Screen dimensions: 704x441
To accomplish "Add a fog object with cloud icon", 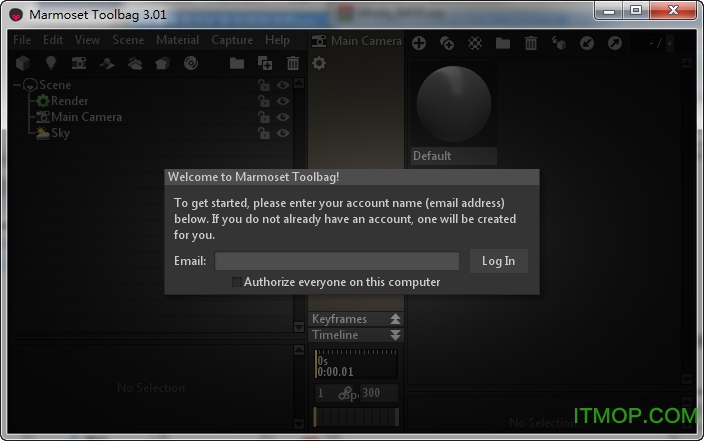I will pos(135,64).
